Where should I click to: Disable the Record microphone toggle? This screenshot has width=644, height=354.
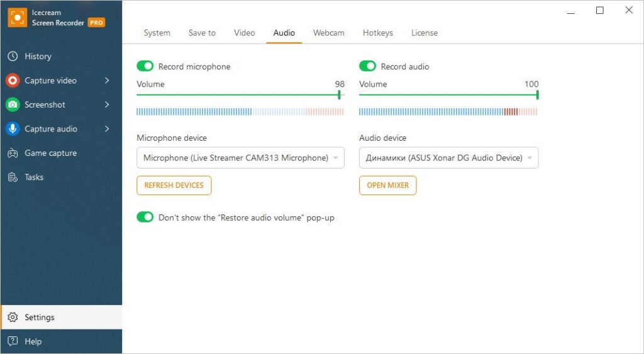click(145, 67)
